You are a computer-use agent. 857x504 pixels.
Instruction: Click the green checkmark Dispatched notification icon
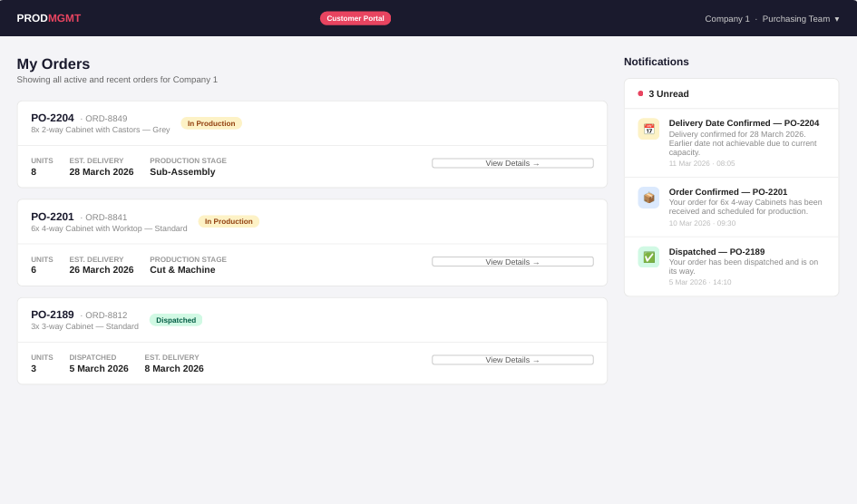pos(648,257)
